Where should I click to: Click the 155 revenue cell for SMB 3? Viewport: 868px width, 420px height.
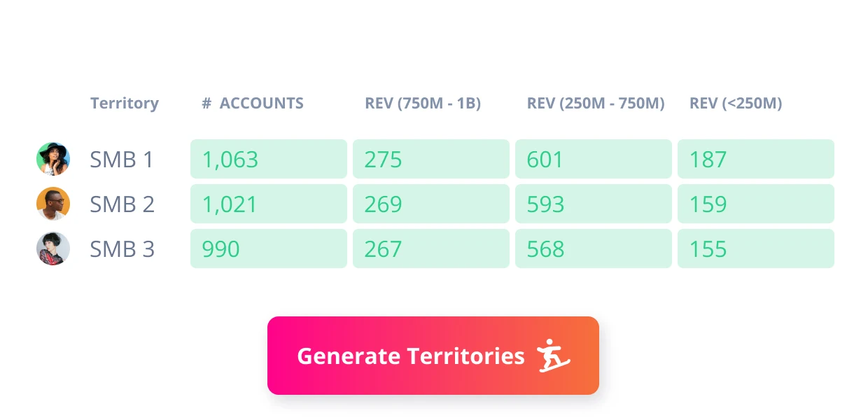pos(755,248)
